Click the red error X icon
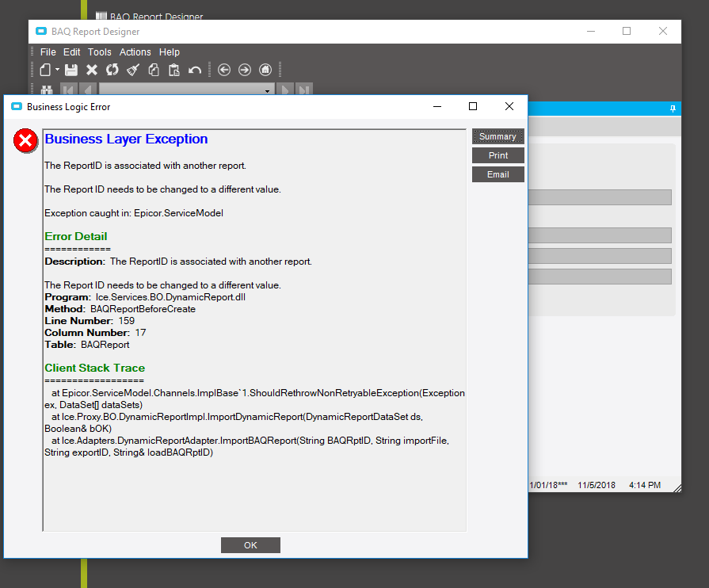The width and height of the screenshot is (709, 588). pos(25,141)
